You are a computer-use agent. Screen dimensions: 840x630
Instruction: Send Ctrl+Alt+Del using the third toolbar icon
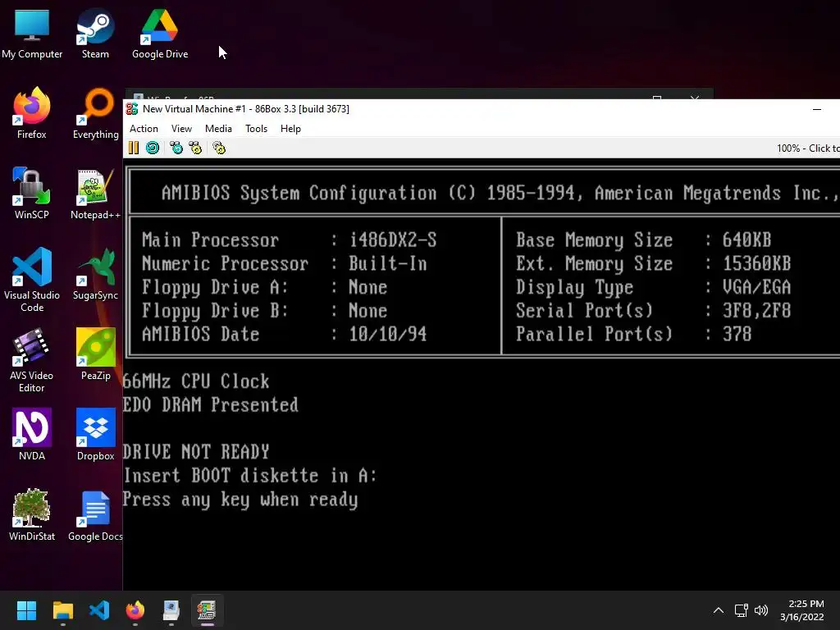click(176, 148)
